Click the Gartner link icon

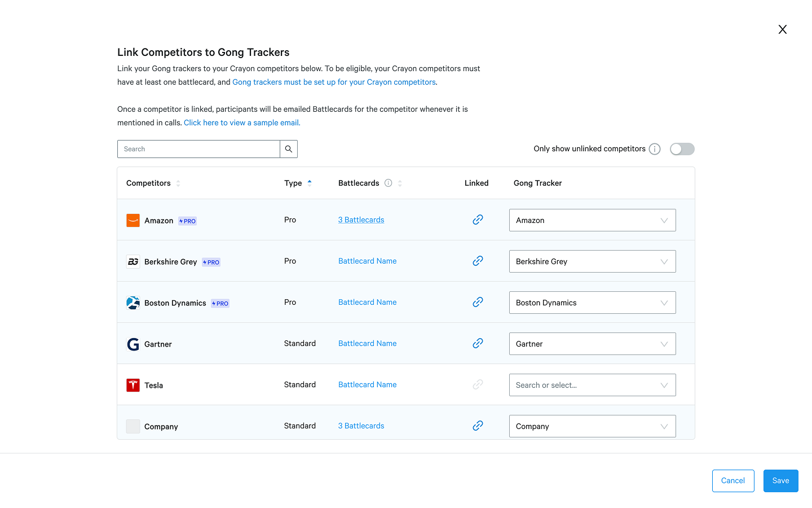pyautogui.click(x=478, y=343)
